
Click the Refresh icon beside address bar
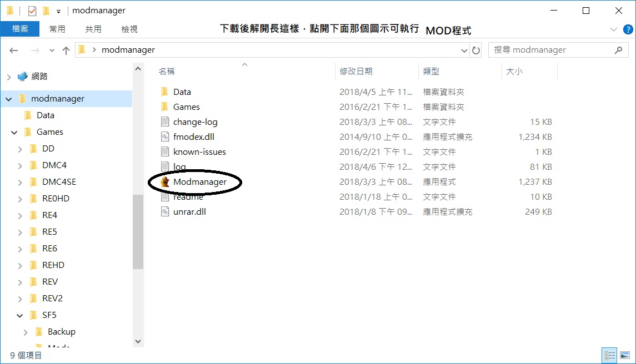point(476,50)
